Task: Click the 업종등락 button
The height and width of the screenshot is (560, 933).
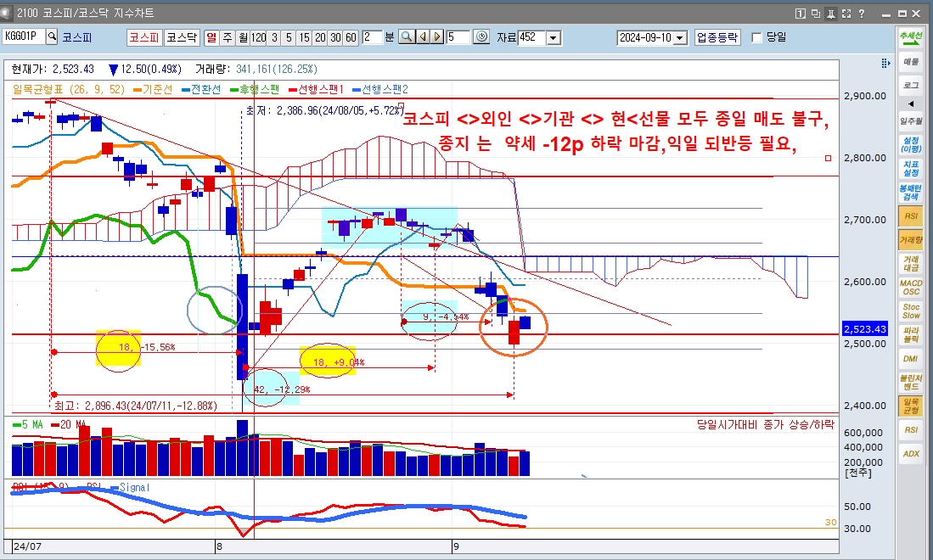Action: click(x=717, y=37)
